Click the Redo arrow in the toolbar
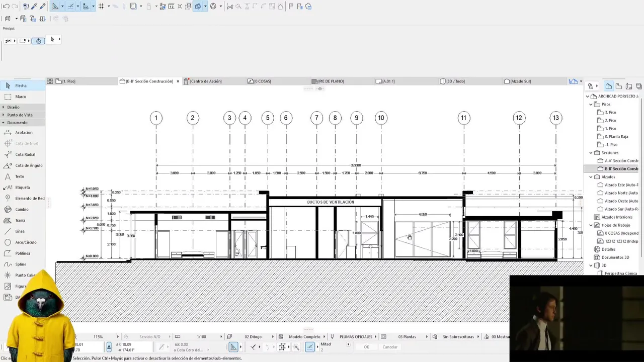This screenshot has height=362, width=644. pos(15,7)
